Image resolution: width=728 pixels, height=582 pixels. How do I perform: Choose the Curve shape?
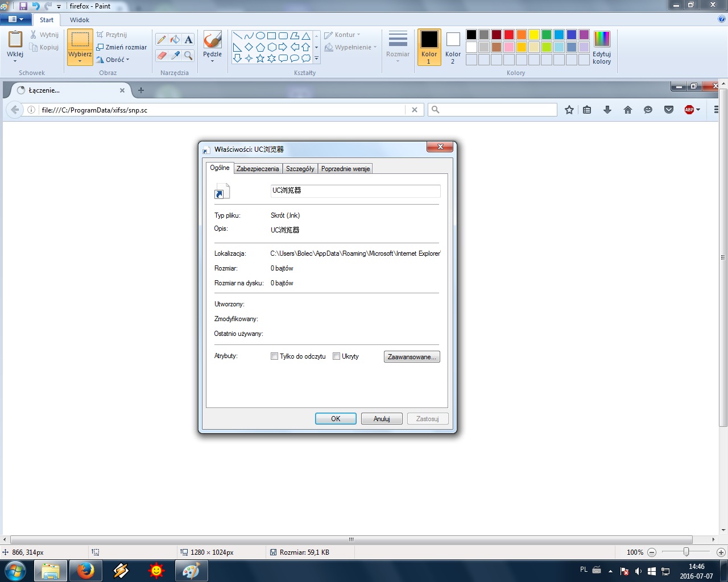[249, 35]
